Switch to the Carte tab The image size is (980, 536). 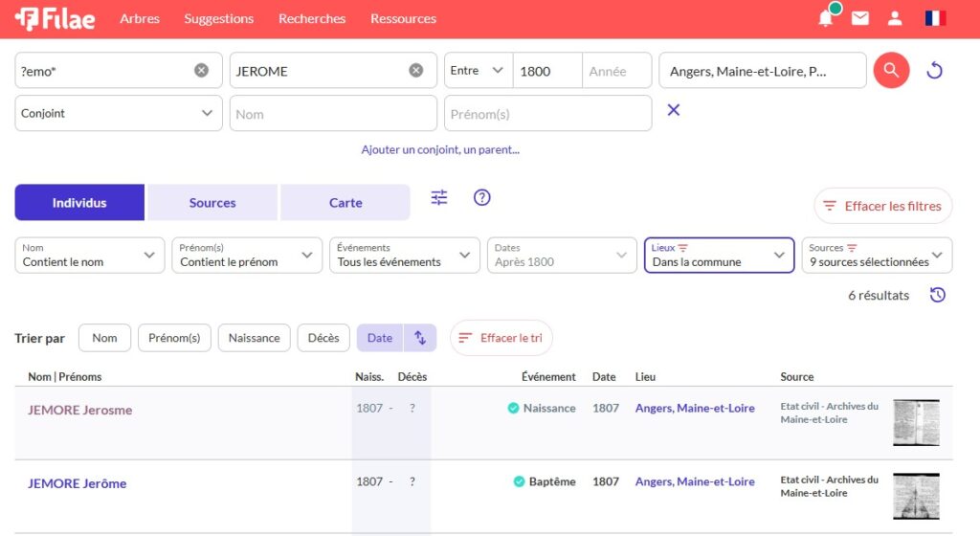(345, 203)
